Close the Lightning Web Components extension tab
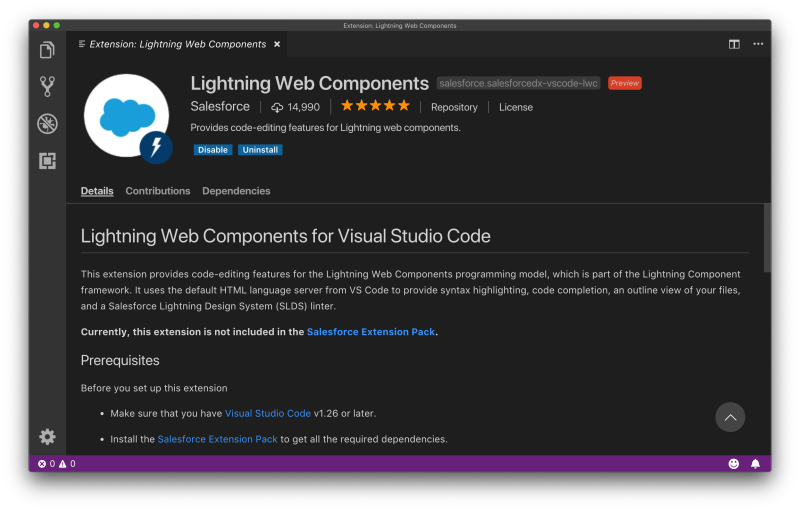Viewport: 800px width, 510px height. [x=277, y=44]
